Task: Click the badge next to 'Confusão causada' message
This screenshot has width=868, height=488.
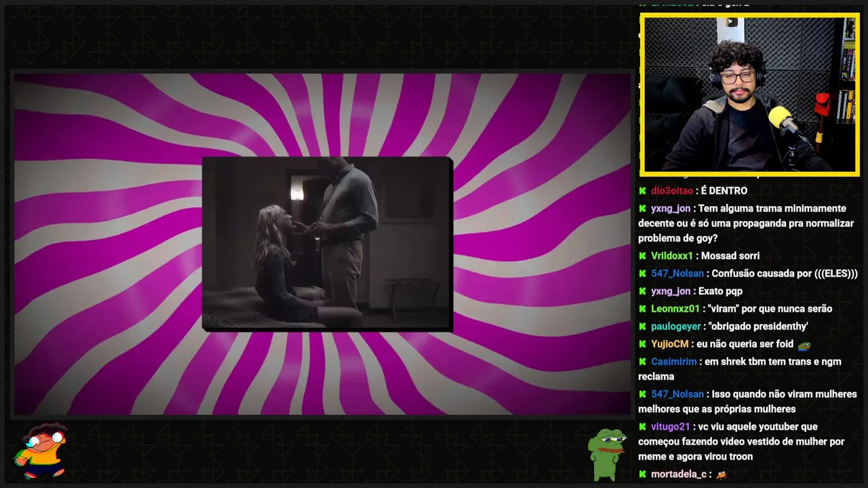Action: (642, 274)
